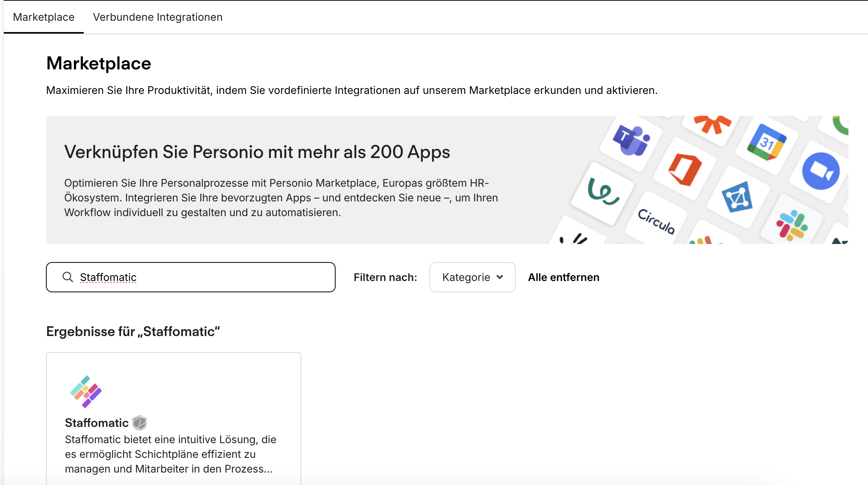Click the Microsoft Office icon in banner
The height and width of the screenshot is (485, 868).
tap(685, 170)
